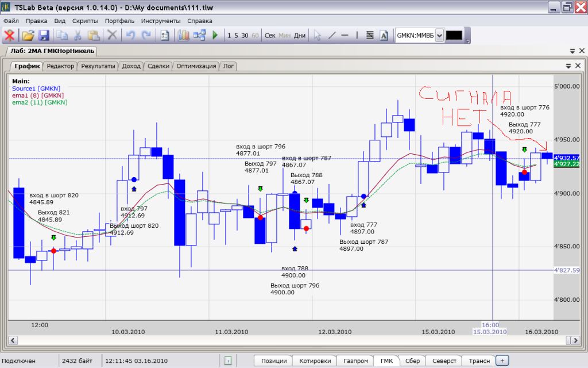Select the channel lines tool icon

click(370, 36)
